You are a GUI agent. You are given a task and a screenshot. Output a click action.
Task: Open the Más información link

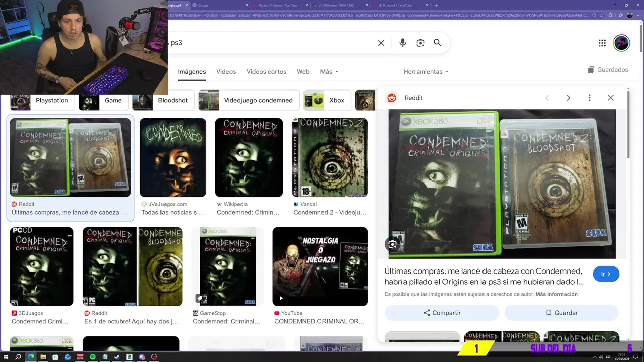tap(556, 294)
